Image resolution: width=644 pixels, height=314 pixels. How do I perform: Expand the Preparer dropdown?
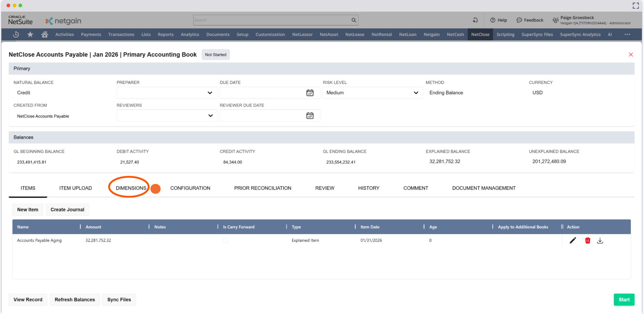210,93
